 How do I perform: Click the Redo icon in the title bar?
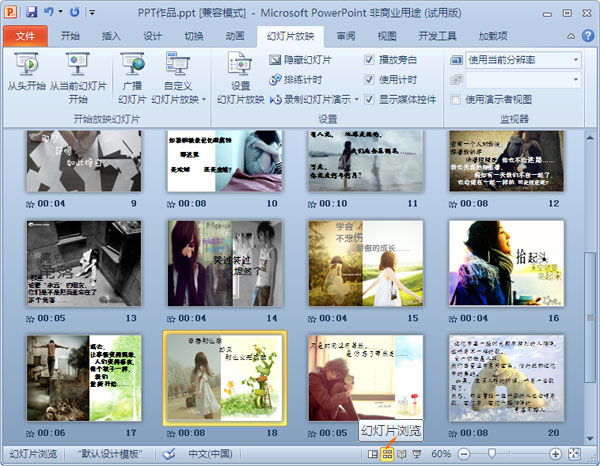pyautogui.click(x=75, y=12)
